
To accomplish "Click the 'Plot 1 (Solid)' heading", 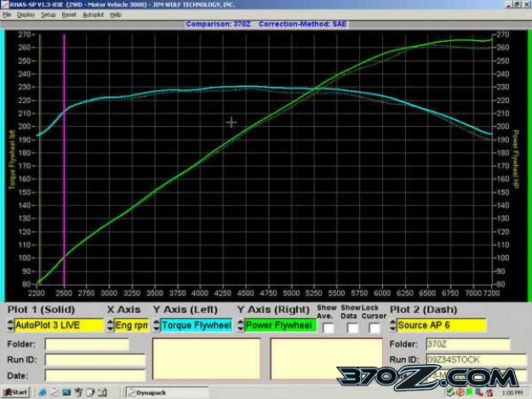I will click(41, 310).
